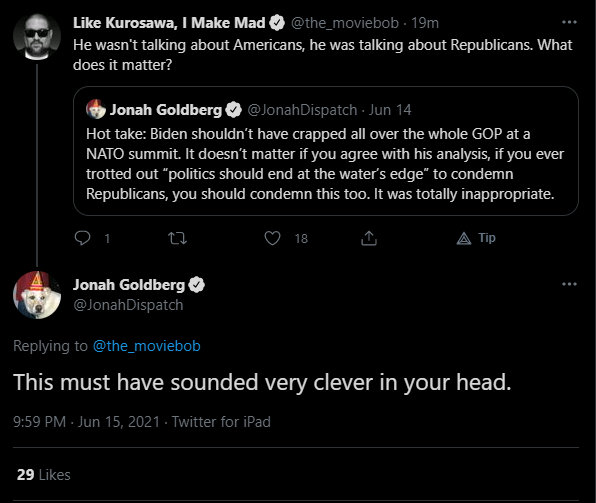Image resolution: width=596 pixels, height=503 pixels.
Task: Like the tweet with the heart icon
Action: pyautogui.click(x=272, y=238)
